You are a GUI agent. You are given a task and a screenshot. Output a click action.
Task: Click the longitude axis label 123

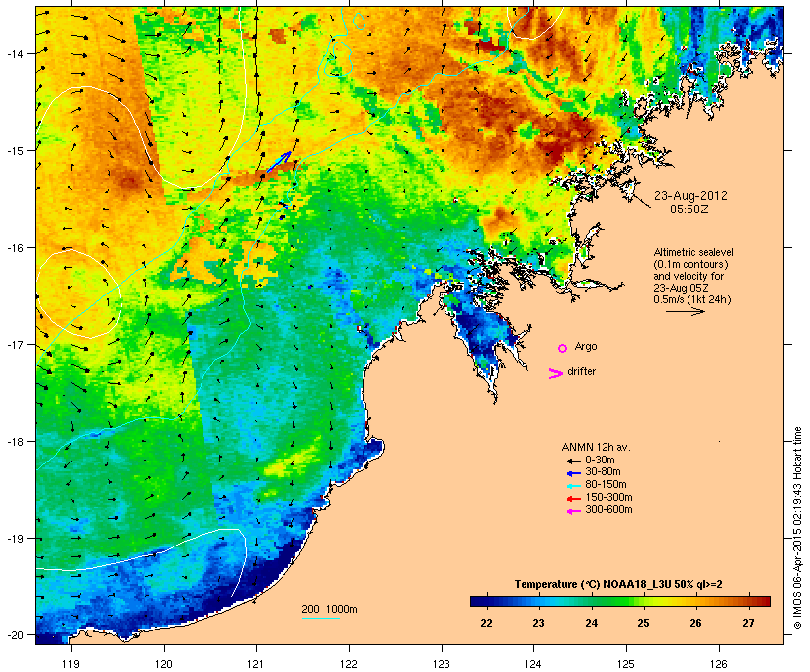pos(442,664)
